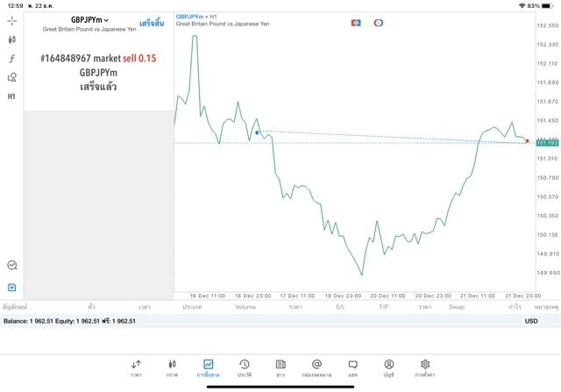Click the red-blue square chart icon

356,23
